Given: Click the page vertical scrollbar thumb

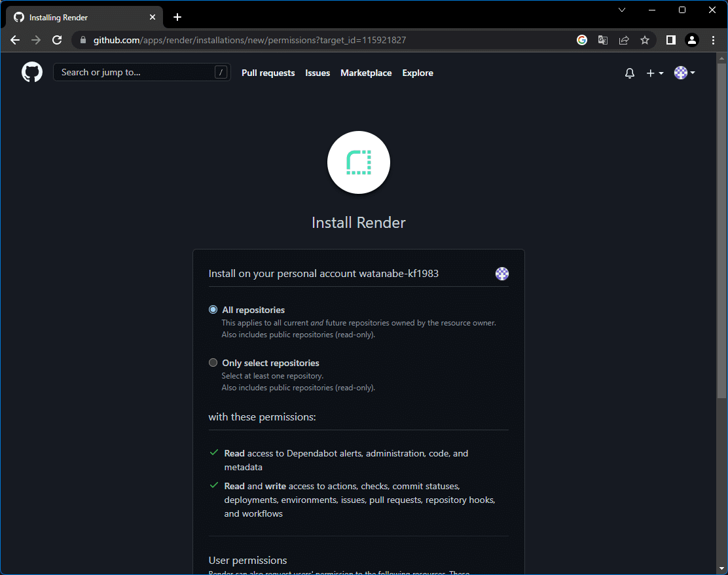Looking at the screenshot, I should pos(721,231).
